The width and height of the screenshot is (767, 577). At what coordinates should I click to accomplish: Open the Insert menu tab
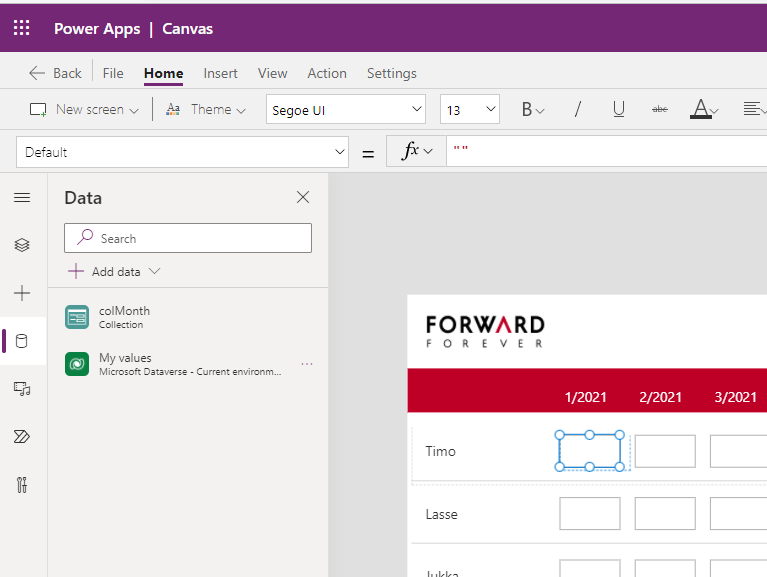(x=220, y=73)
